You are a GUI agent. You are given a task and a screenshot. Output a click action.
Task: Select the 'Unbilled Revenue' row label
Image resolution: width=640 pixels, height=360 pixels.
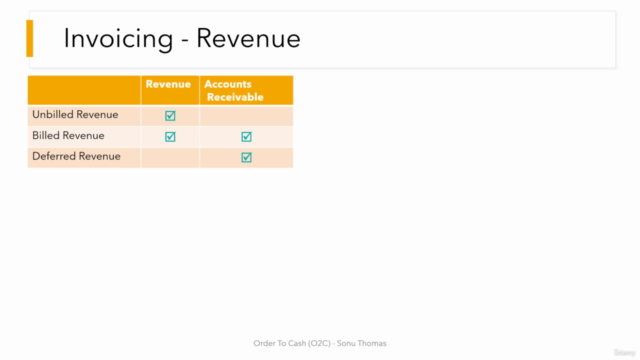pos(75,115)
